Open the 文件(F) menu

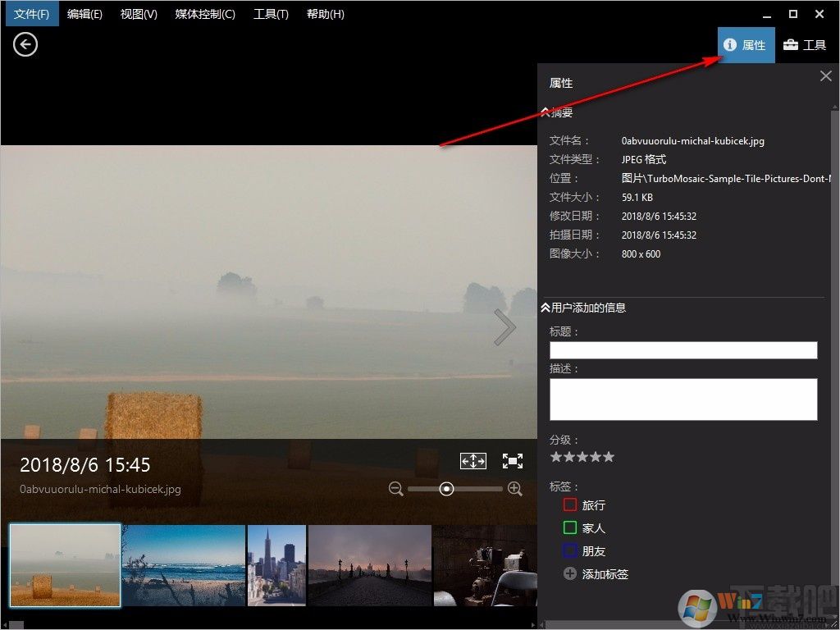[x=30, y=14]
